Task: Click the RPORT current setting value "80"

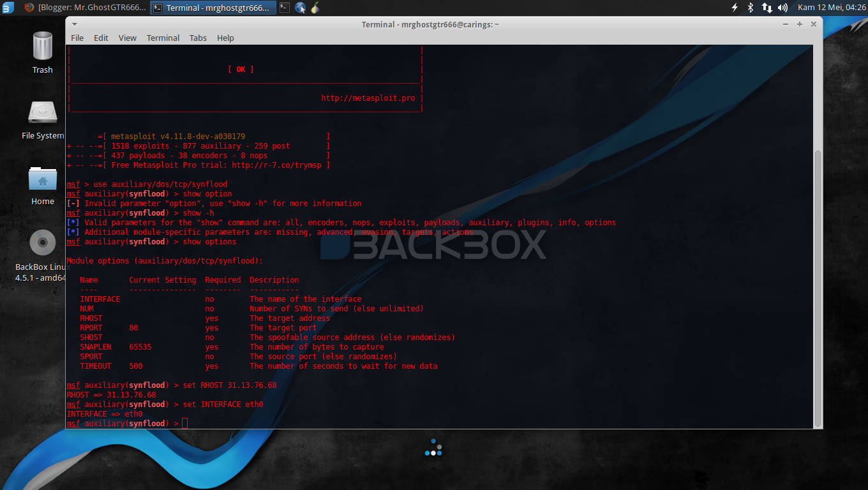Action: coord(133,328)
